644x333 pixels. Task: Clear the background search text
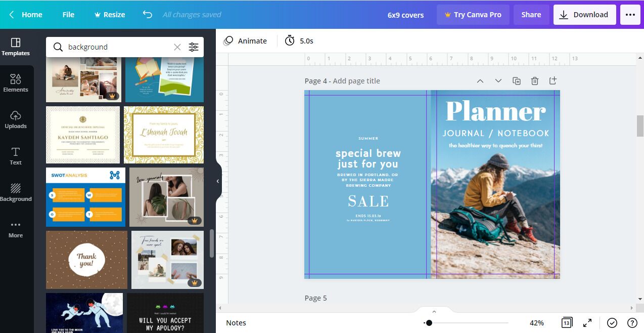tap(177, 47)
